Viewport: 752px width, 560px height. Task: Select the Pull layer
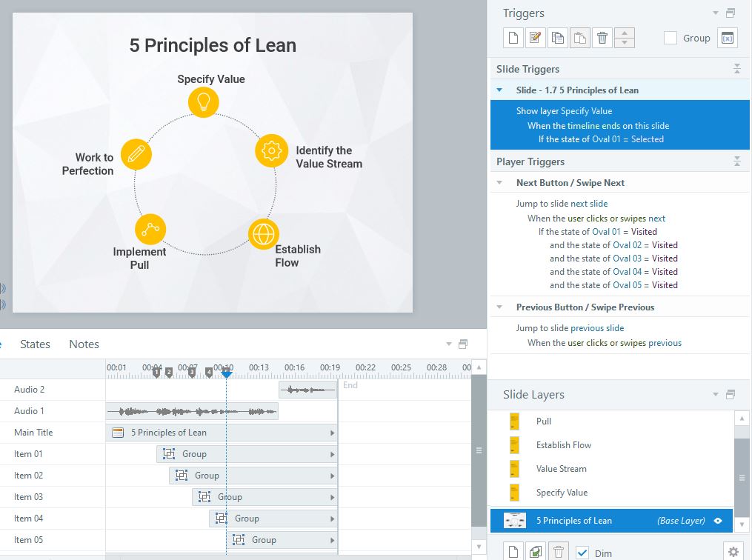pos(612,421)
